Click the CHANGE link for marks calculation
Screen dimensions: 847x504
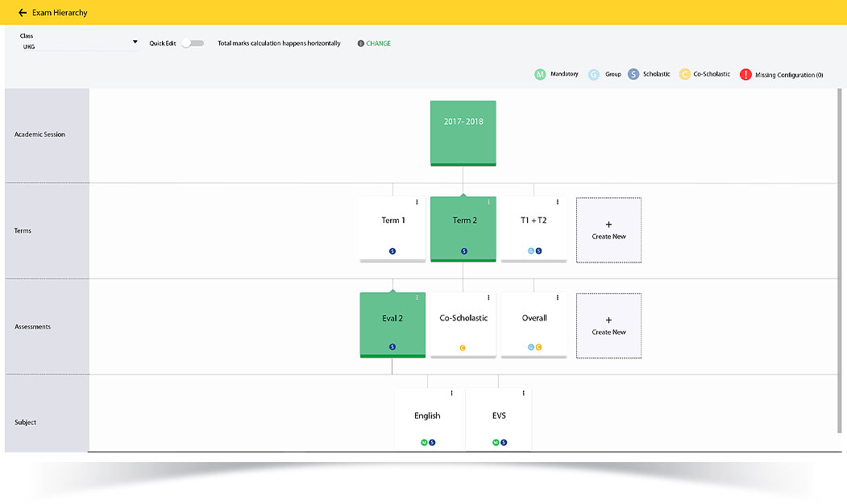pyautogui.click(x=378, y=43)
